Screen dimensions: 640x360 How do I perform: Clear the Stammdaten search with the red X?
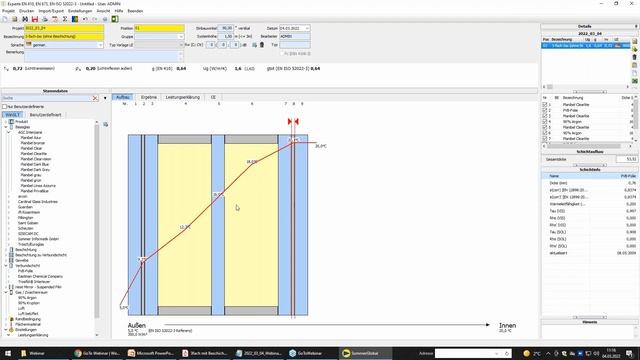(95, 98)
